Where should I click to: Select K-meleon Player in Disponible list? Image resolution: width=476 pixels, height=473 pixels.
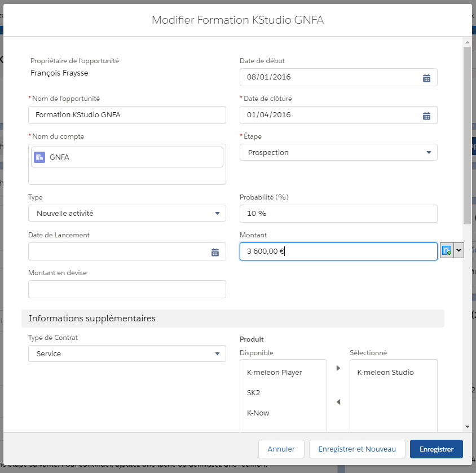274,373
